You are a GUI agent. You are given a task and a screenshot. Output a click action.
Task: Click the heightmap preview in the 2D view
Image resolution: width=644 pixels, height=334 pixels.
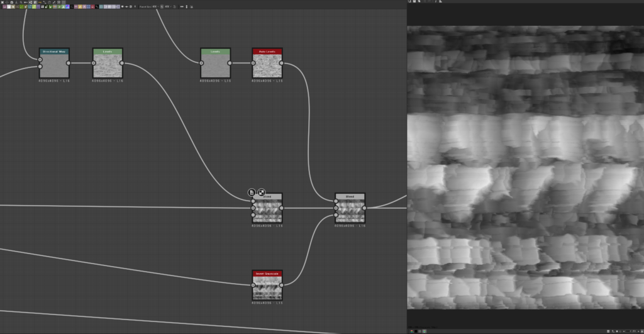pos(525,167)
